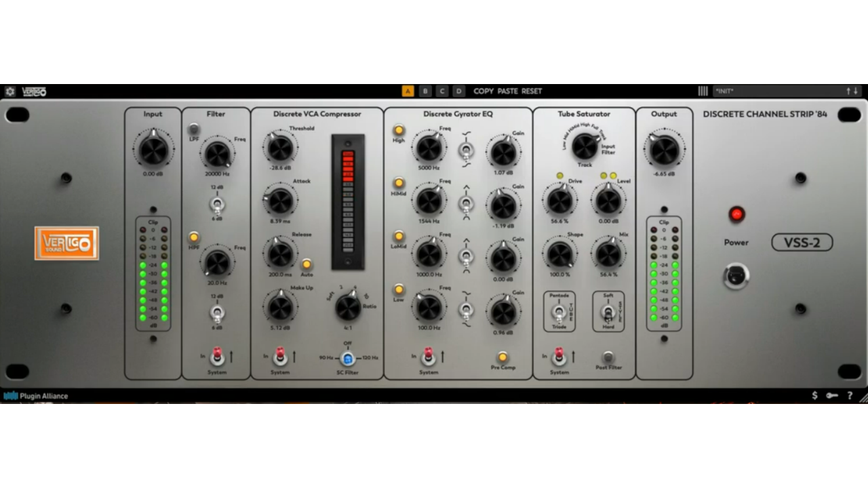
Task: Click the compressor Attack knob
Action: pyautogui.click(x=280, y=201)
